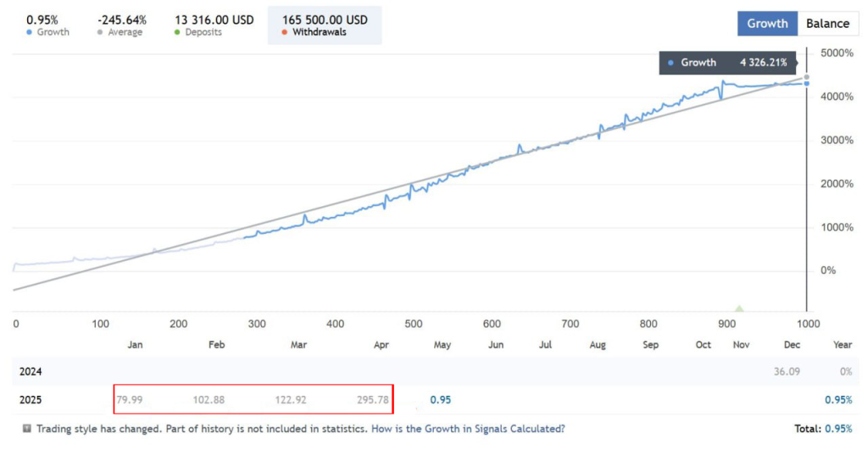The height and width of the screenshot is (450, 868).
Task: Select the 2024 row label
Action: pos(31,371)
